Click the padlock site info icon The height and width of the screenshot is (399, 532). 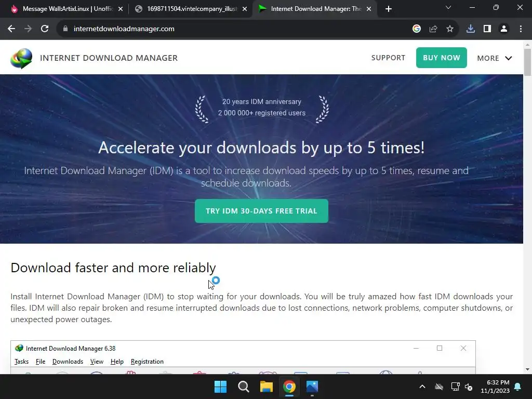pos(65,29)
